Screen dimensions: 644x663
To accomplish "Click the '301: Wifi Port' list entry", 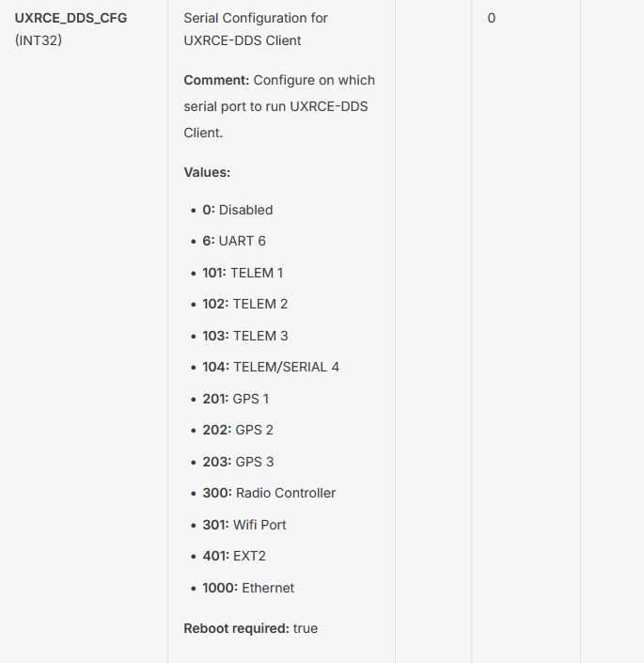I will click(x=244, y=525).
